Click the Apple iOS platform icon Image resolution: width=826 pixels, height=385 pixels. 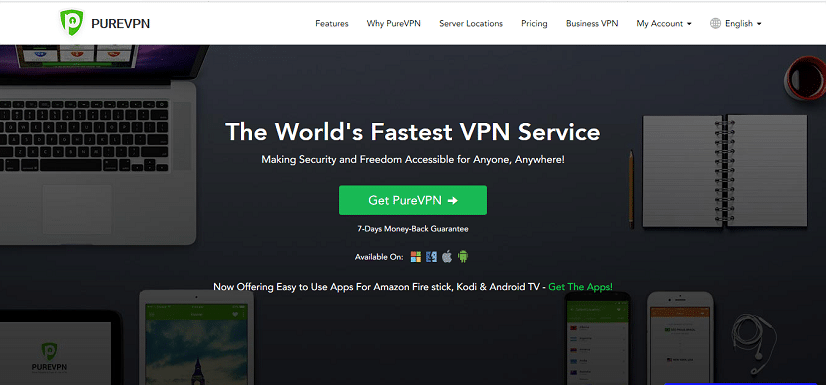point(447,257)
